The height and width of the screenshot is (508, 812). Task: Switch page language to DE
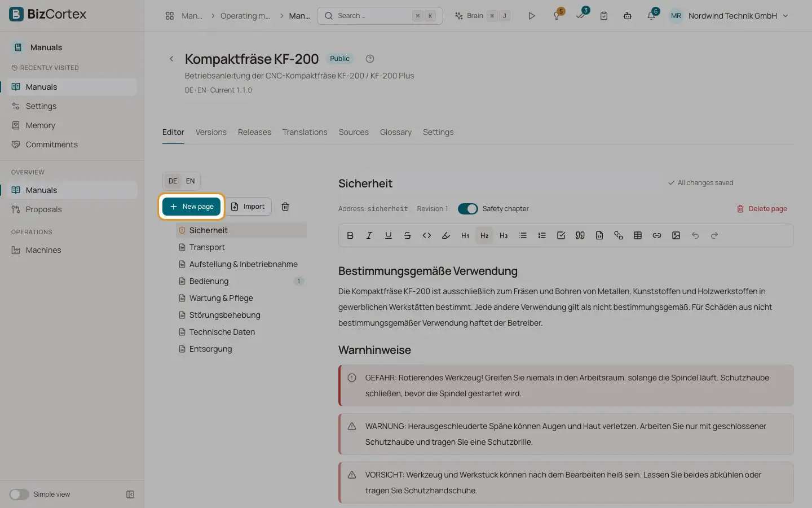173,181
